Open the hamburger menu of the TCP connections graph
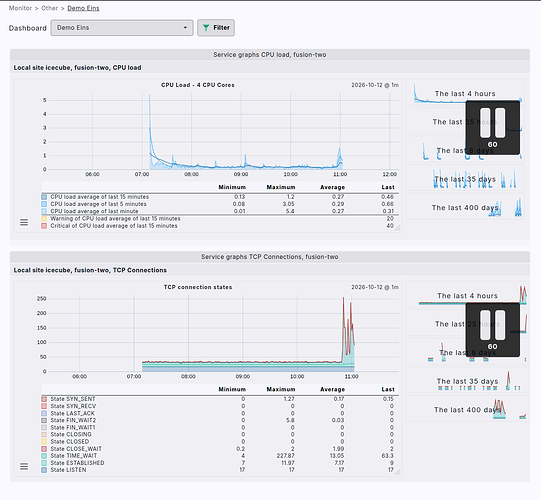The image size is (541, 500). [24, 467]
